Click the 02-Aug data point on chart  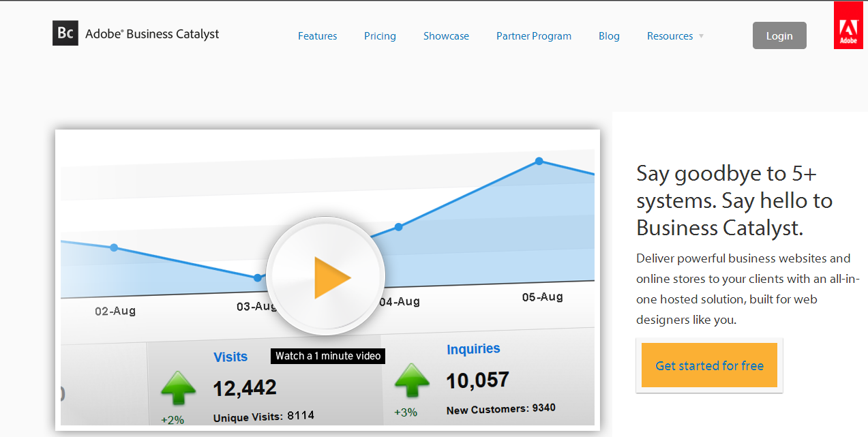pos(114,247)
